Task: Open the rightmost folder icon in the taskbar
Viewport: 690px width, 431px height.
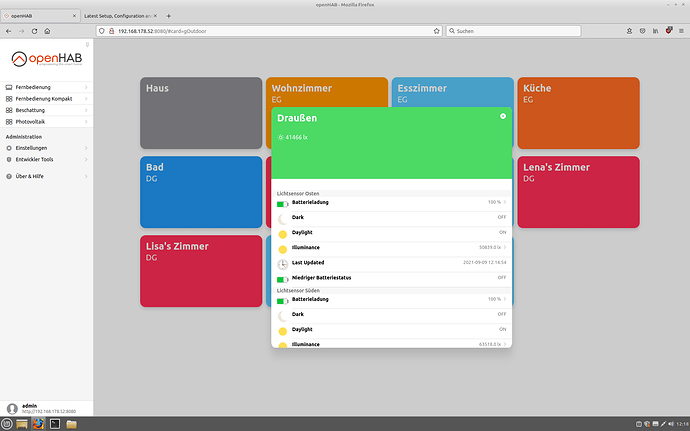Action: coord(71,424)
